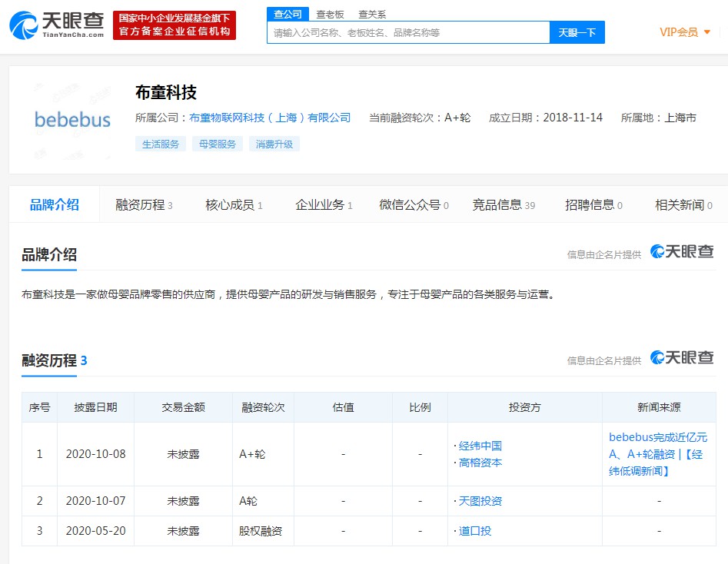Click the 天眼一下 search button
Screen dimensions: 728x564
pyautogui.click(x=577, y=32)
